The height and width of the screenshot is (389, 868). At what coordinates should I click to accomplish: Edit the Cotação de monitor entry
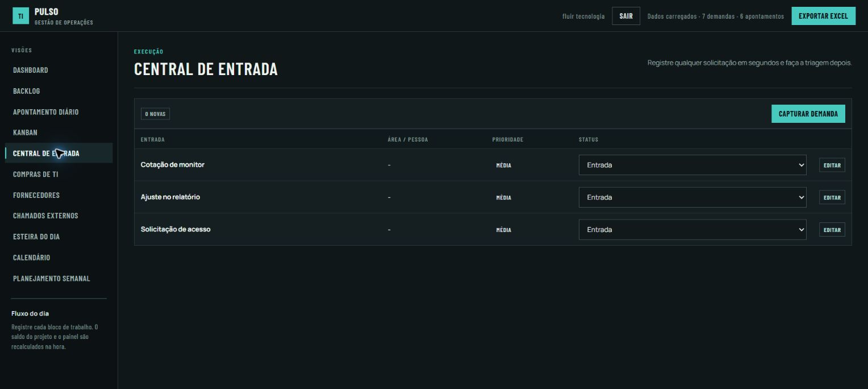pos(832,165)
